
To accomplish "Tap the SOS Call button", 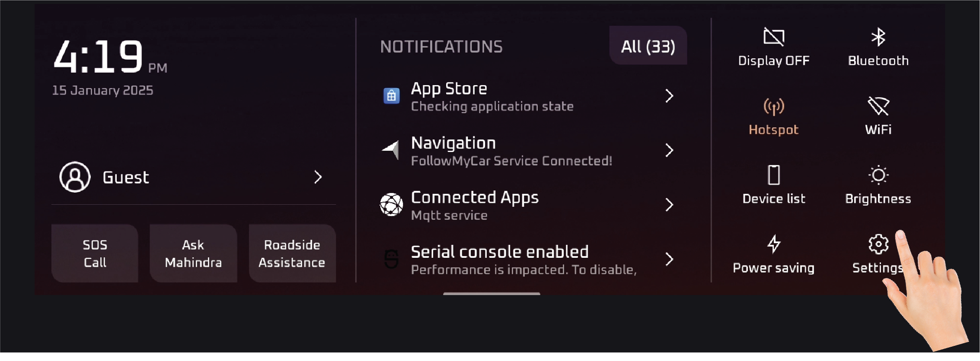I will tap(95, 253).
